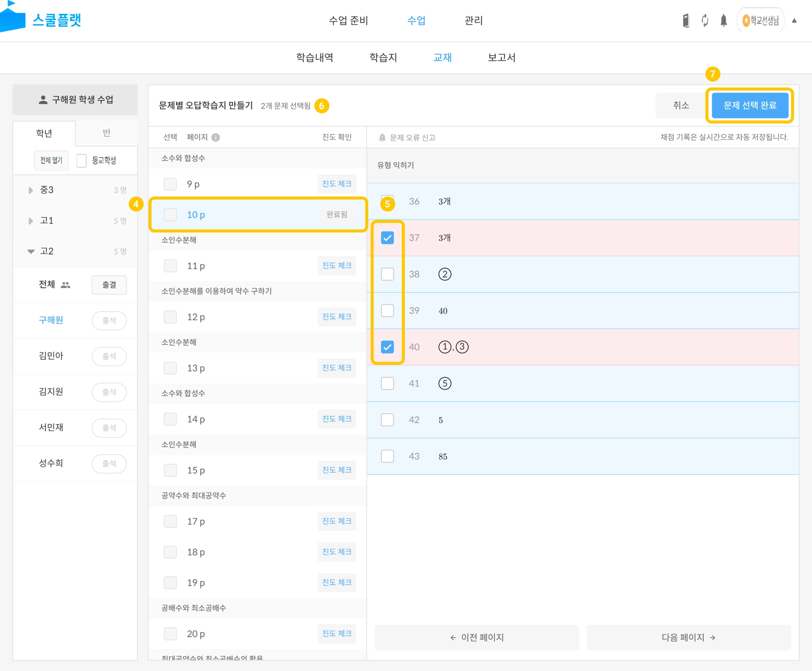Expand the 중3 grade group
The height and width of the screenshot is (671, 812).
pos(31,190)
